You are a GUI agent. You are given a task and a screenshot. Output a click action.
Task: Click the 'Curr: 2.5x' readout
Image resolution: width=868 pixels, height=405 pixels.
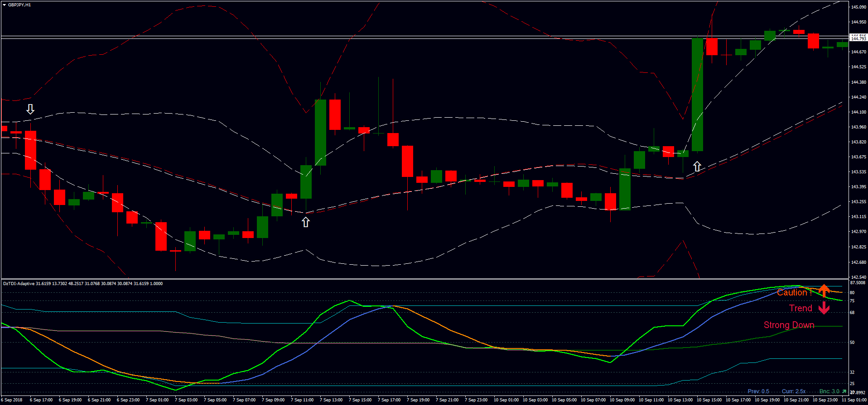[794, 391]
